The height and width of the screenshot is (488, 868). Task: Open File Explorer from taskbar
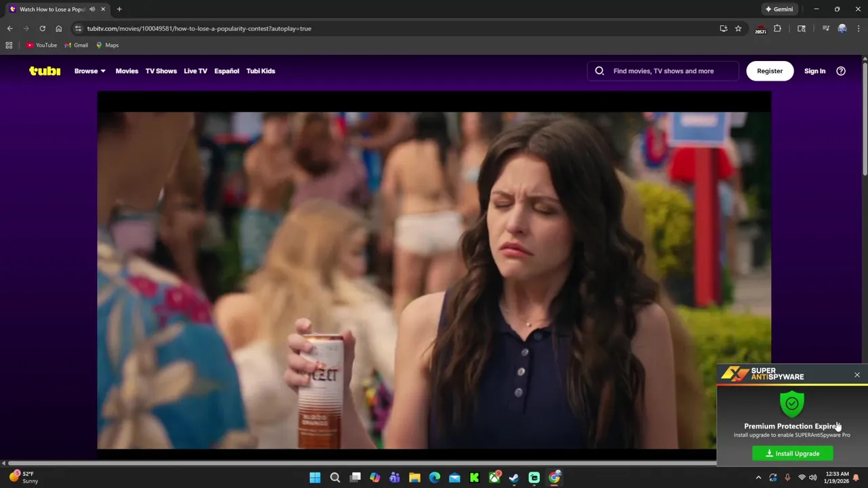414,478
